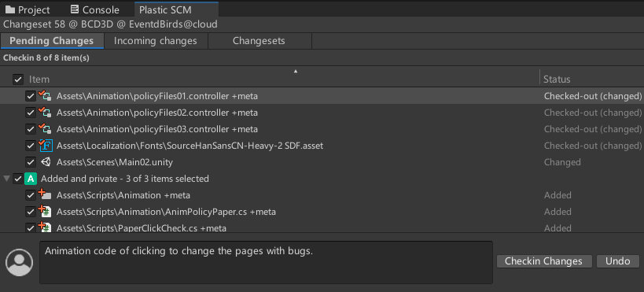
Task: Click in the checkin comment text field
Action: [x=266, y=262]
